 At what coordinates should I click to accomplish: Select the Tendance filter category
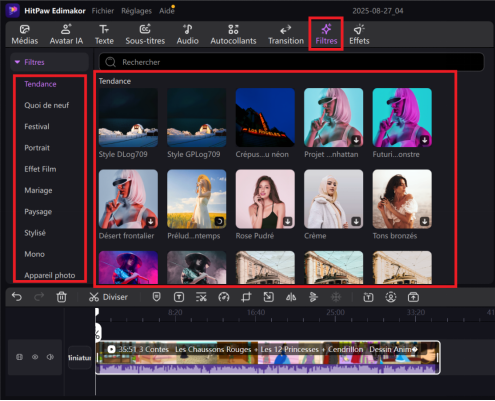(x=40, y=84)
